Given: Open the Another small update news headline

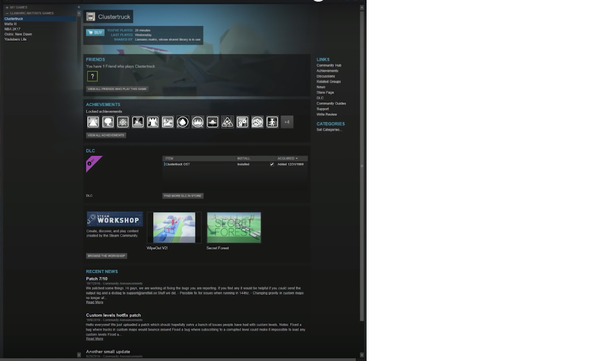Looking at the screenshot, I should click(x=108, y=352).
